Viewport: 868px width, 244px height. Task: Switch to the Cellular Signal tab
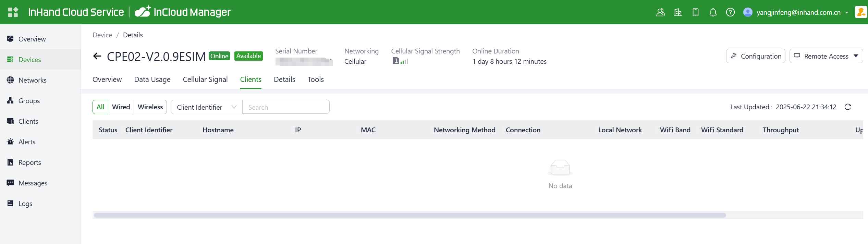pyautogui.click(x=205, y=80)
